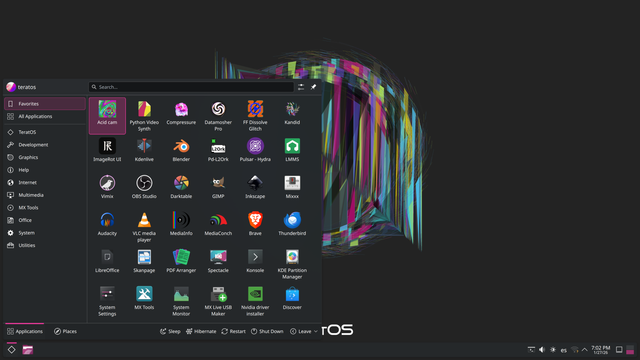Show All Applications category

tap(45, 116)
